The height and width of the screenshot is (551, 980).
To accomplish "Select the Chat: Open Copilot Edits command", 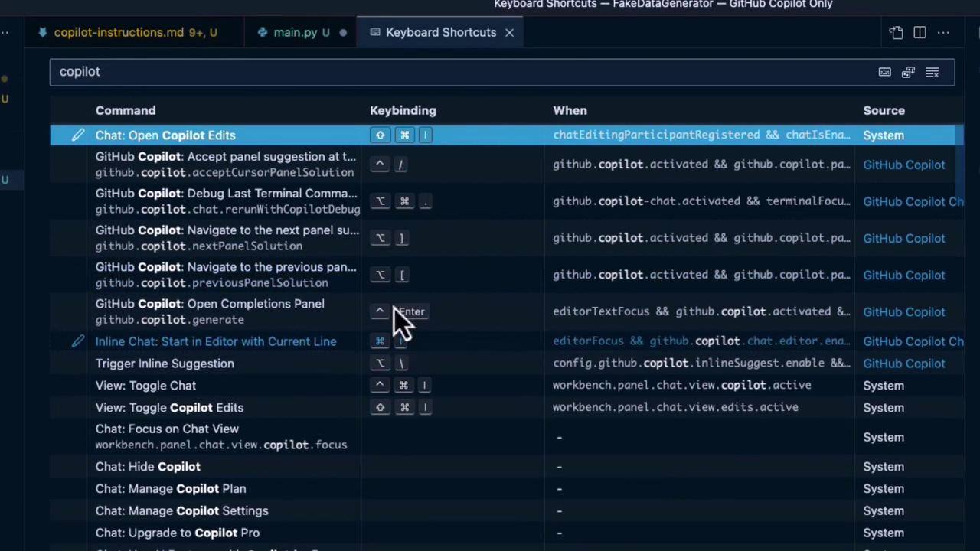I will point(165,135).
